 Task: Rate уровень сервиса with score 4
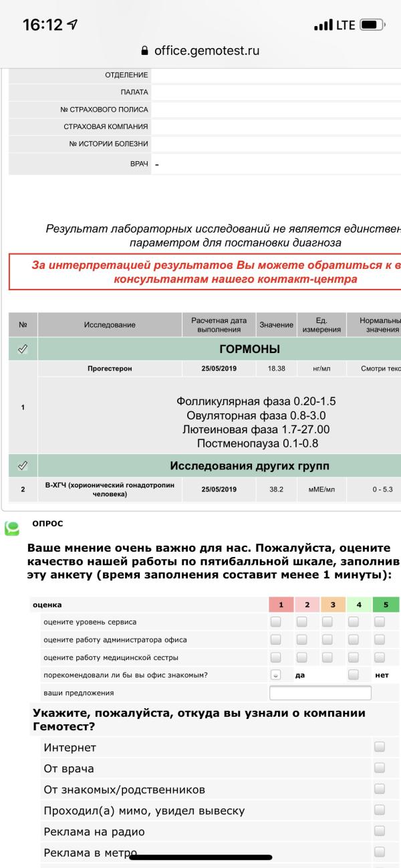pos(354,622)
